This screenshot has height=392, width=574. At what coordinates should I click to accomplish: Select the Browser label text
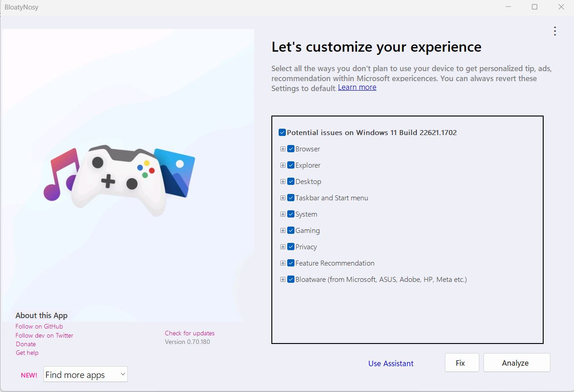tap(308, 149)
